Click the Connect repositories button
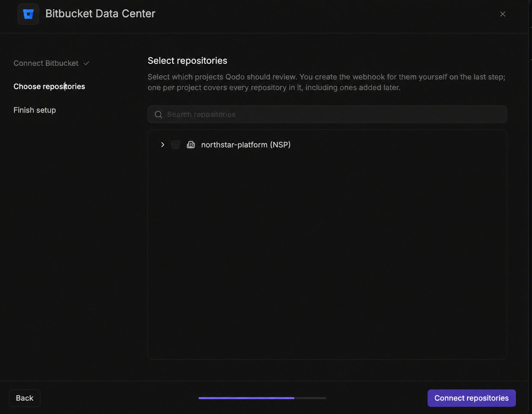Screen dimensions: 532x414 (x=471, y=398)
